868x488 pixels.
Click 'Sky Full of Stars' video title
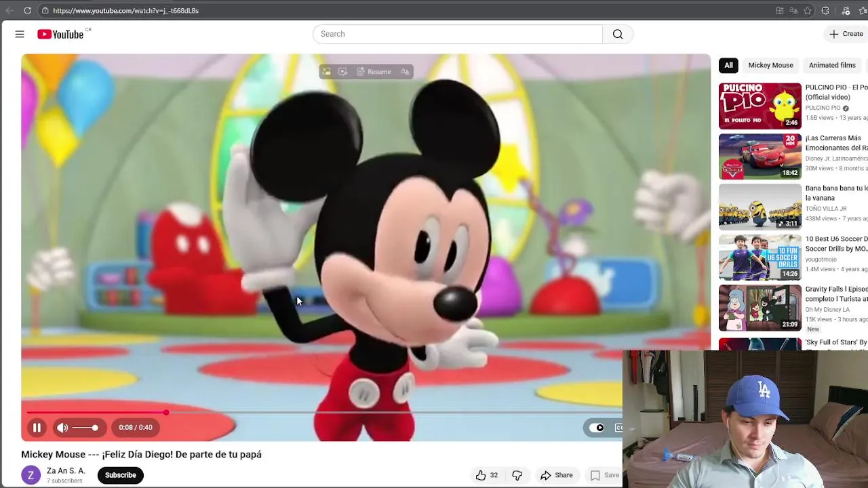pos(836,343)
